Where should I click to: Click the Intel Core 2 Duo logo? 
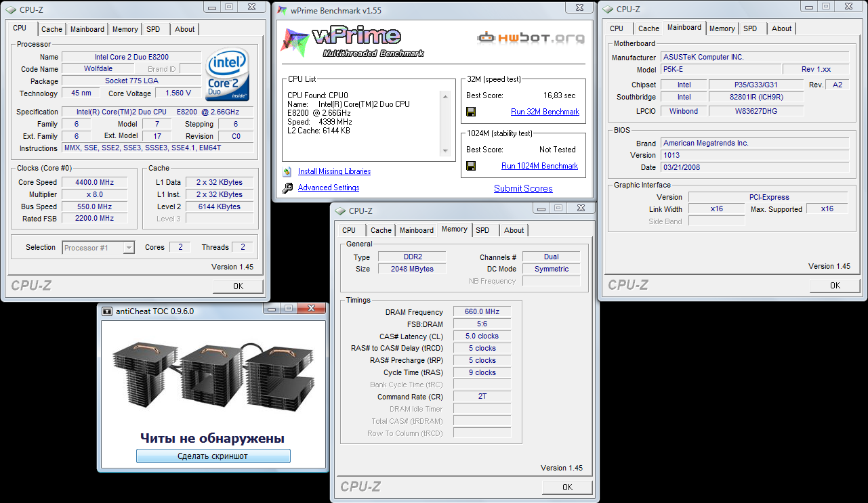click(228, 74)
